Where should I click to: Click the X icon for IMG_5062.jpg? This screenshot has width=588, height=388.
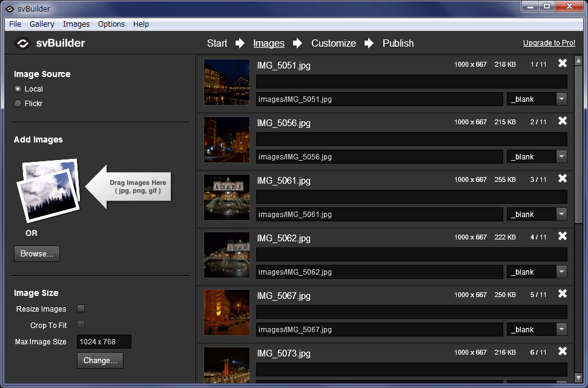click(562, 236)
